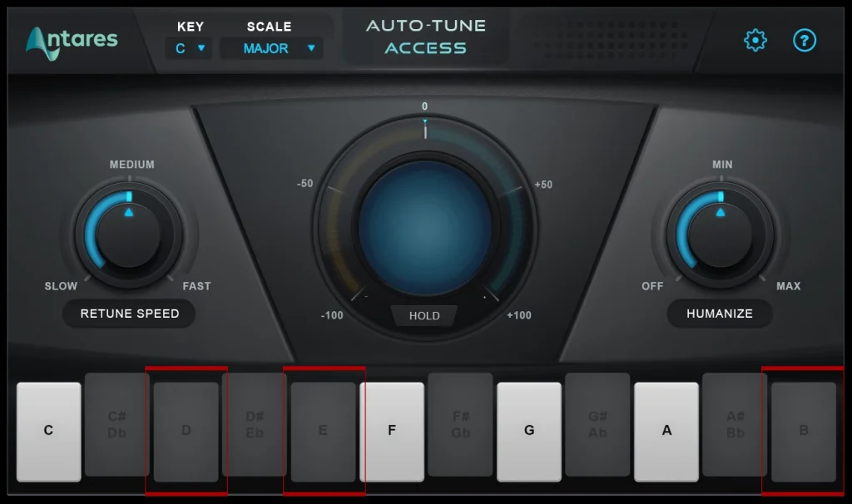The width and height of the screenshot is (852, 504).
Task: Click the Retune Speed knob
Action: [128, 233]
